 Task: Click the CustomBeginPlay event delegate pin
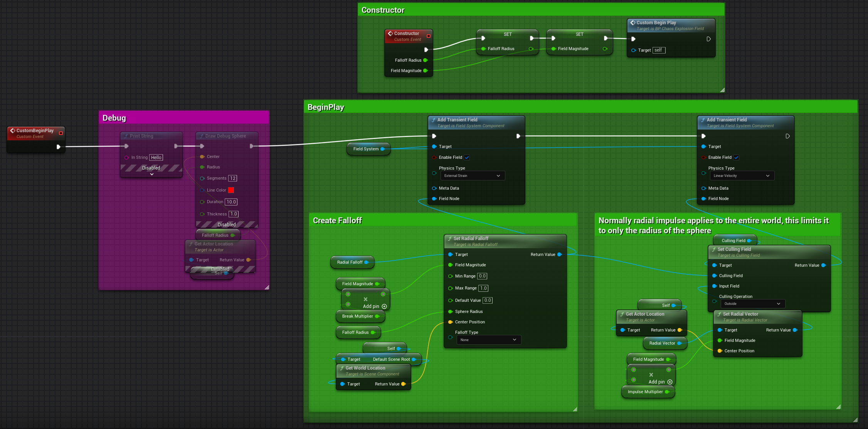point(61,133)
